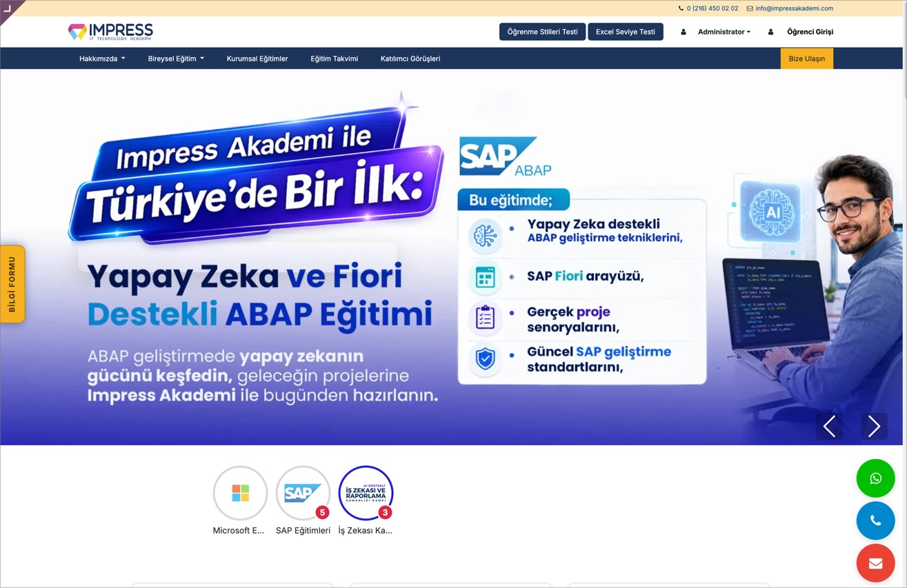Click the Impress IT Technology Academy logo
This screenshot has width=907, height=588.
110,32
